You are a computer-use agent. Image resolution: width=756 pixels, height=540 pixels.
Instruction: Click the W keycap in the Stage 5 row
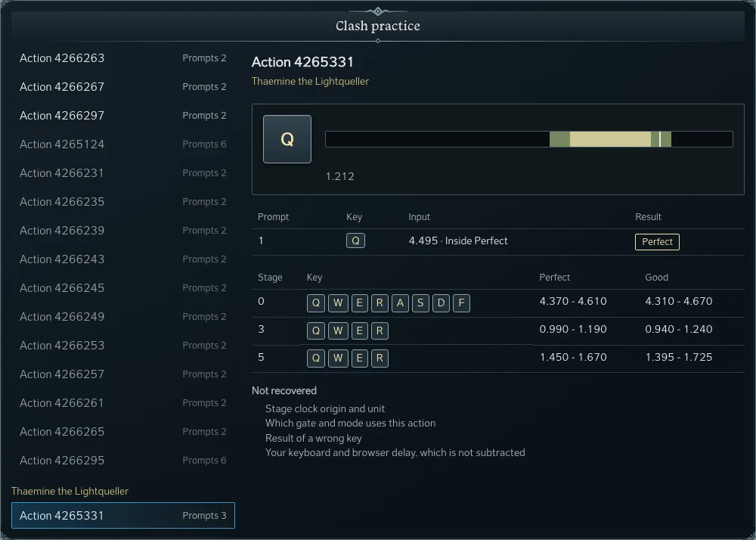point(338,358)
